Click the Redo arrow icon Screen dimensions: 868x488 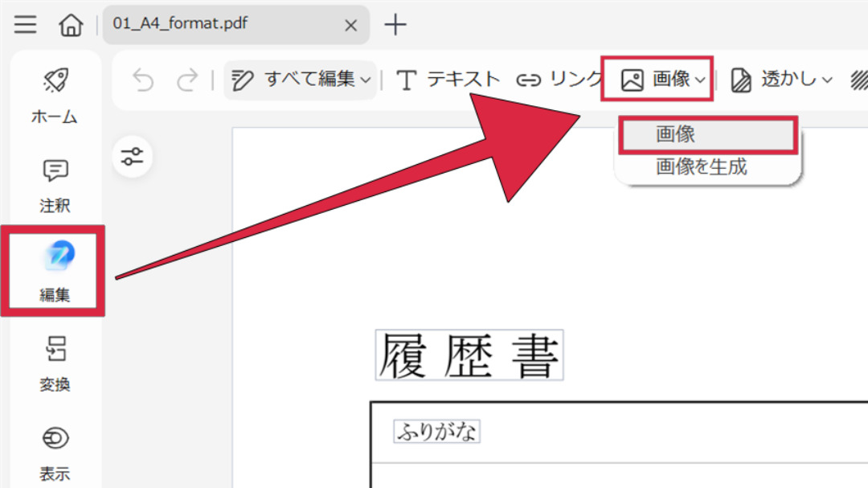point(186,79)
